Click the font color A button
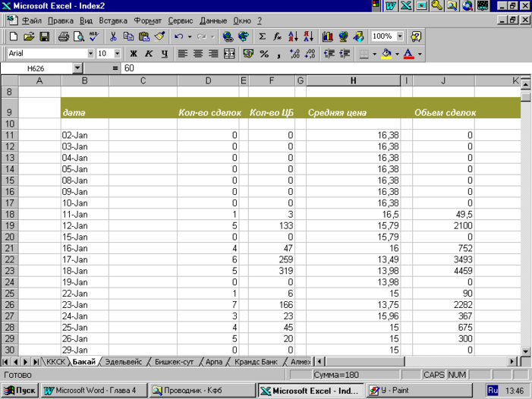 [x=408, y=54]
